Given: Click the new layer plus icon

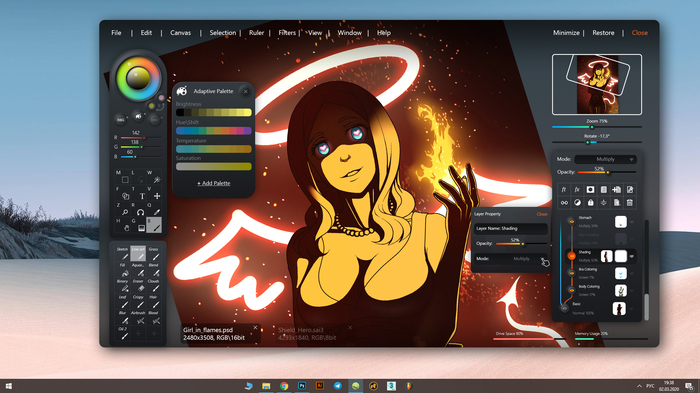Looking at the screenshot, I should (617, 190).
